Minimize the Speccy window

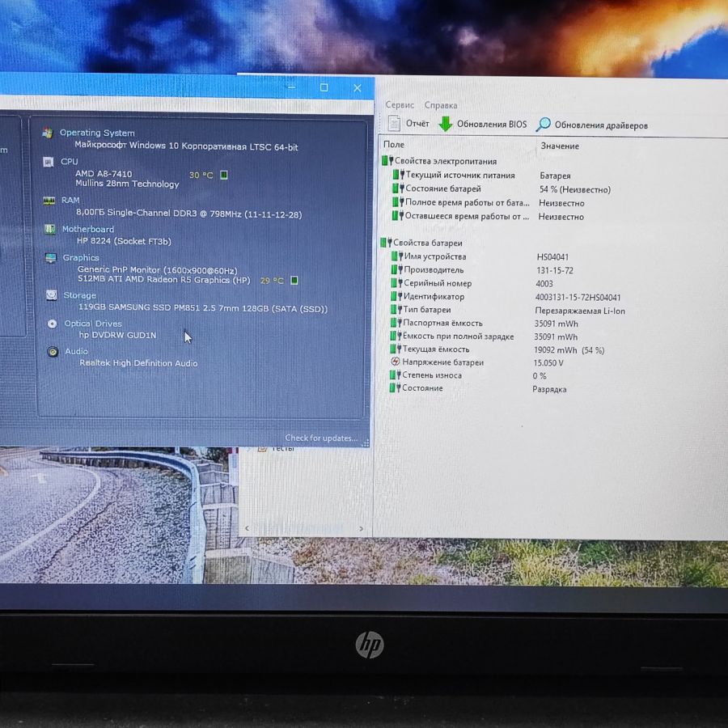291,87
